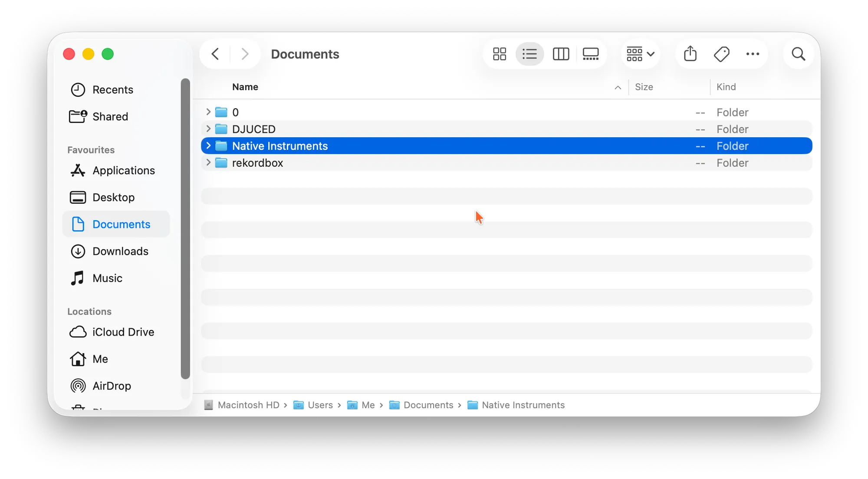This screenshot has width=868, height=479.
Task: Click the search magnifier icon
Action: point(798,54)
